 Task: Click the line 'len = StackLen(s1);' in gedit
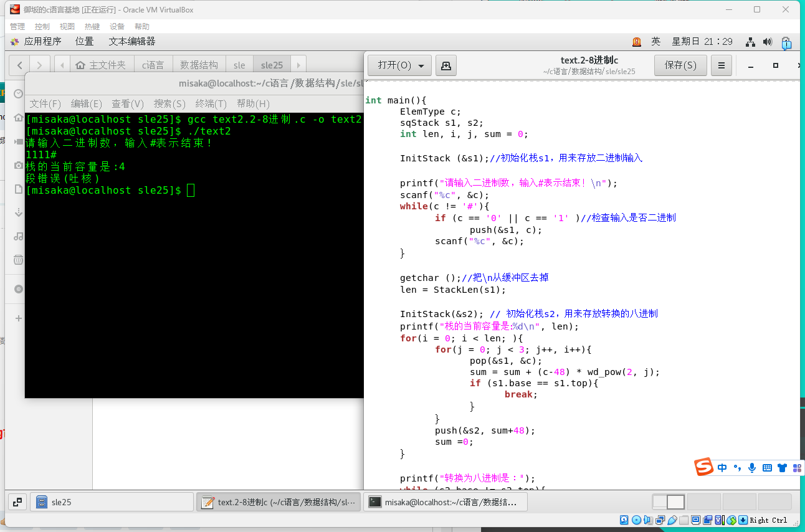pyautogui.click(x=453, y=289)
